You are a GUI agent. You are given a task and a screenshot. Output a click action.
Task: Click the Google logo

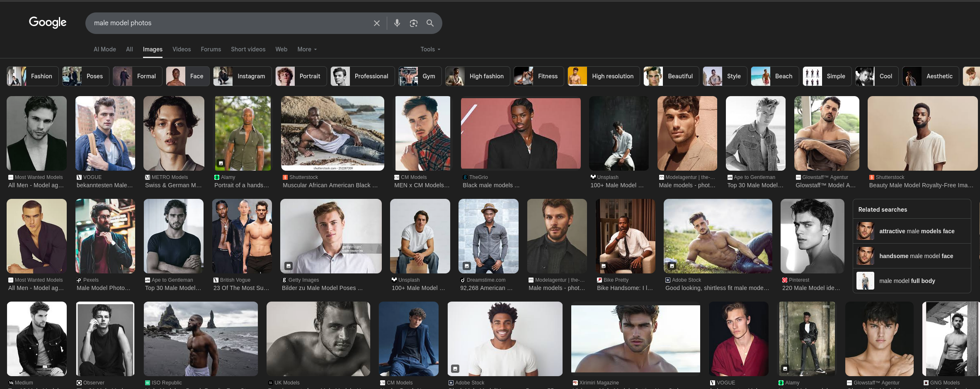[x=48, y=22]
